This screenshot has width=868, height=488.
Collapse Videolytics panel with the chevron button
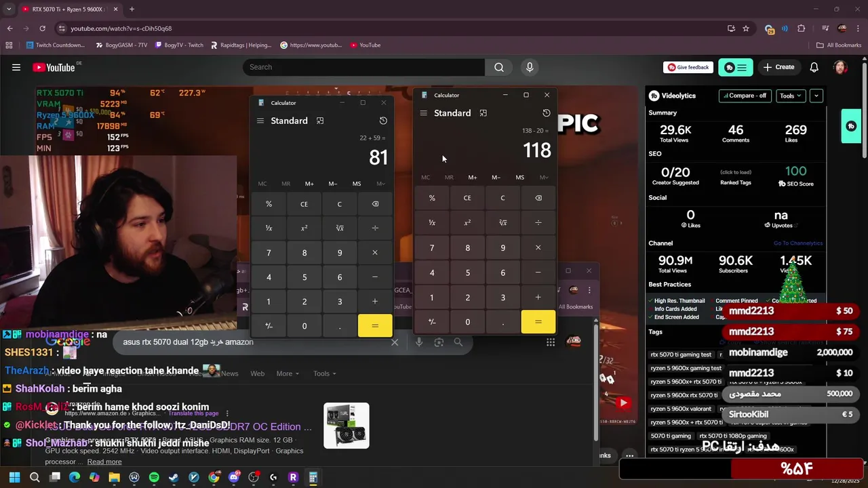point(816,96)
